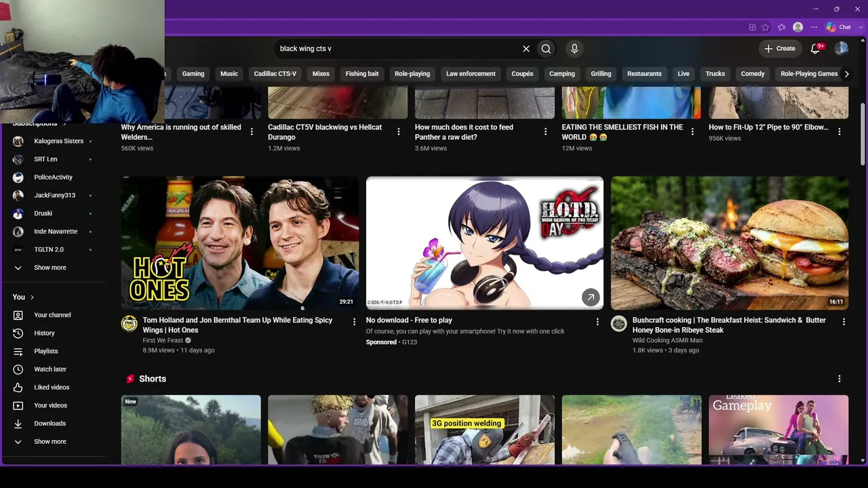The width and height of the screenshot is (868, 488).
Task: Select the Music filter chip
Action: [x=229, y=74]
